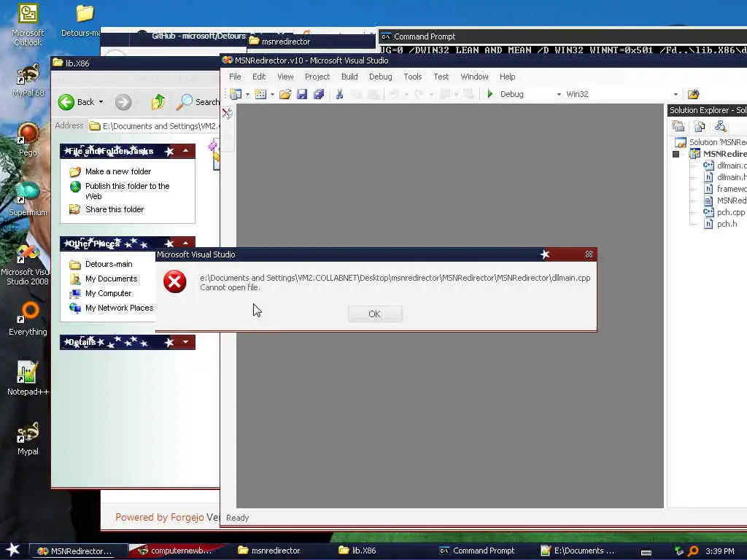The height and width of the screenshot is (560, 747).
Task: Expand the Details panel
Action: click(x=186, y=342)
